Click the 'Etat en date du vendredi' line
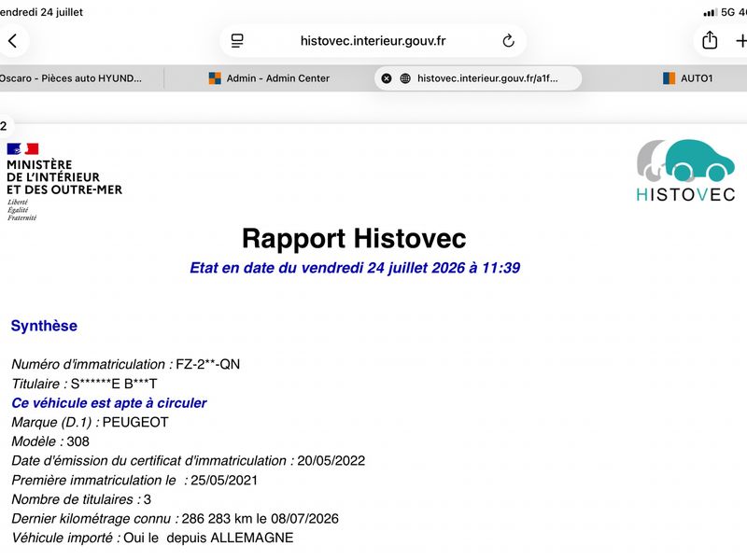 [x=355, y=268]
